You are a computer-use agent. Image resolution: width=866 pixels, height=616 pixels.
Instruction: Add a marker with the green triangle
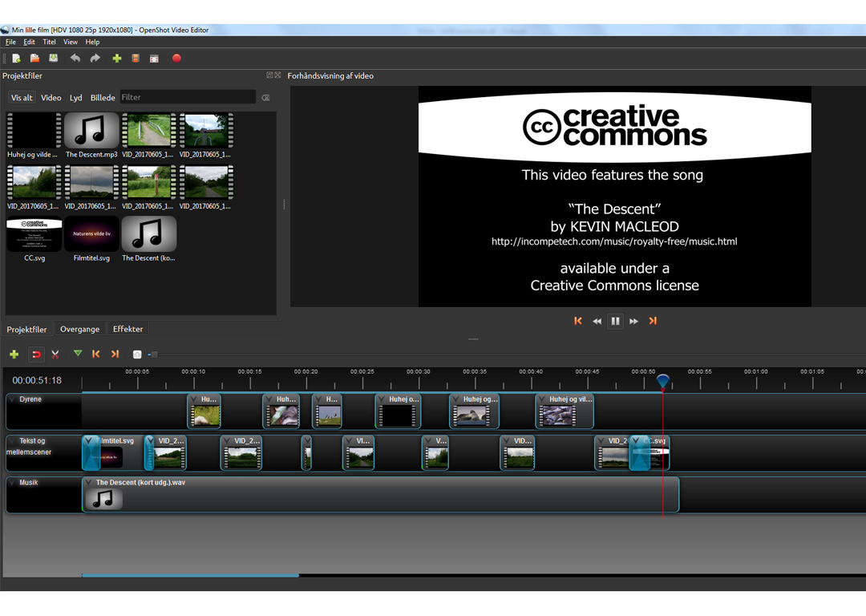point(78,354)
